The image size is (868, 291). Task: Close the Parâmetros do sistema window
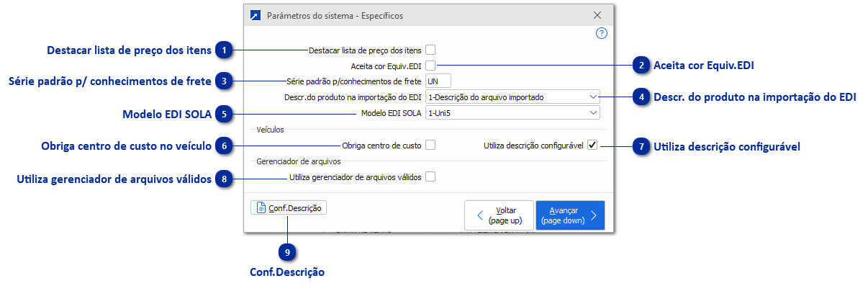597,15
